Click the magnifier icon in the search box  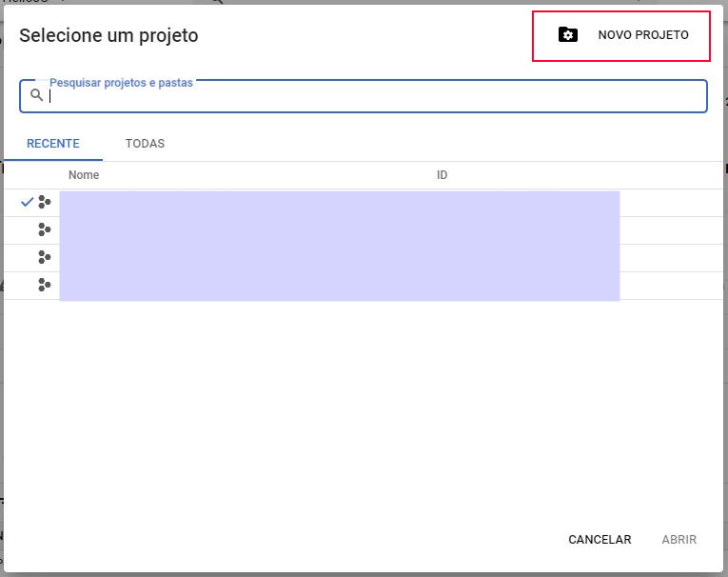click(36, 95)
